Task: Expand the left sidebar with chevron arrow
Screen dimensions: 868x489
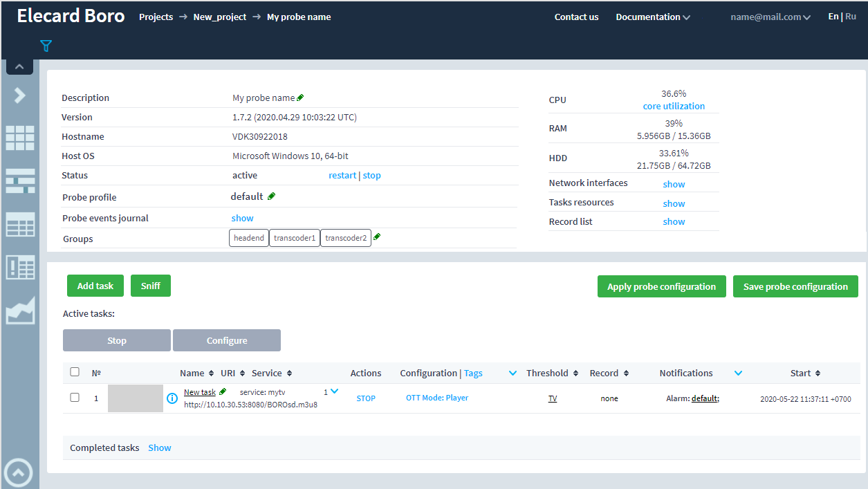Action: (x=20, y=95)
